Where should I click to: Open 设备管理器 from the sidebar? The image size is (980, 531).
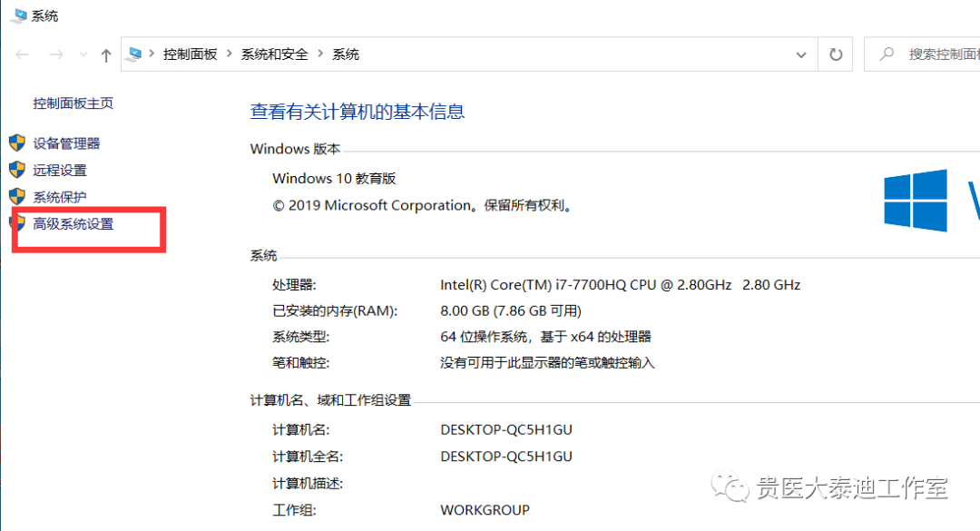66,143
